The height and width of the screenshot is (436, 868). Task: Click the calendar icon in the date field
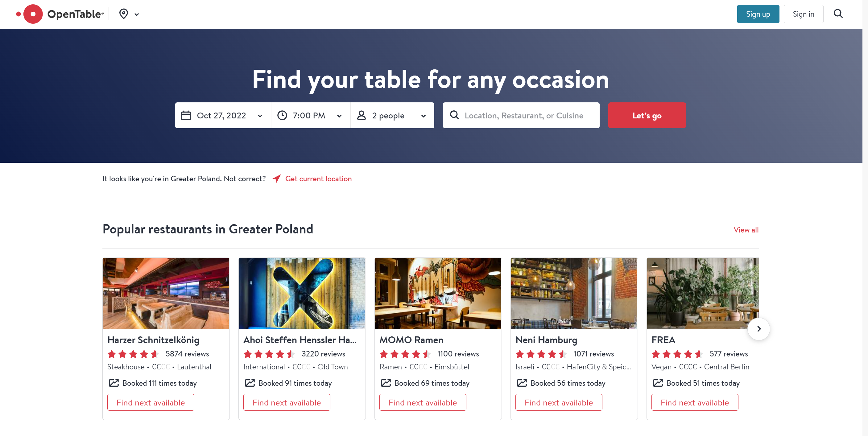point(186,115)
